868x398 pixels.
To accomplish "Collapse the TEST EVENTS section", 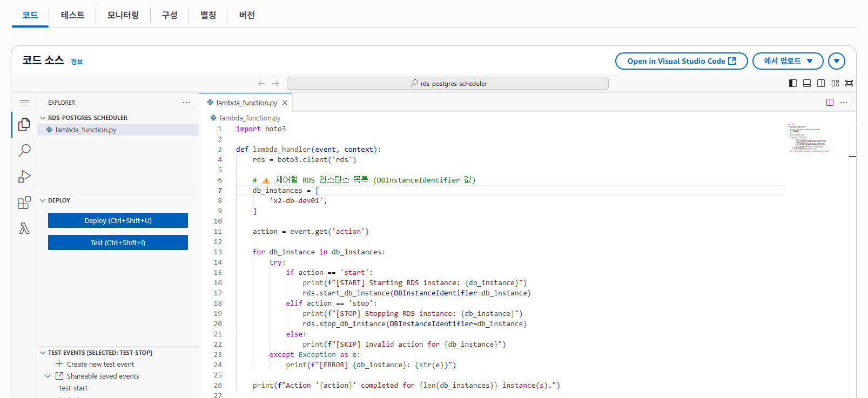I will 43,353.
